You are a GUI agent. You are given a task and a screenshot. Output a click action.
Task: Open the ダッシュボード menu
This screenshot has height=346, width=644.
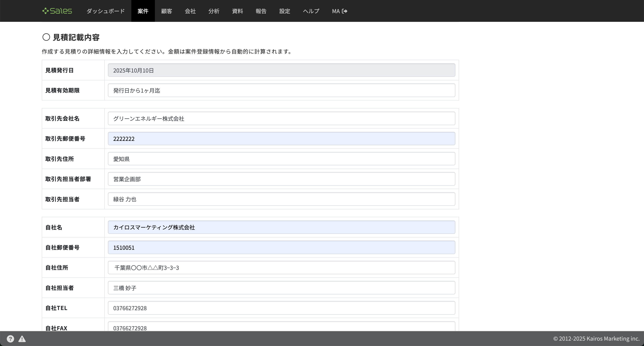point(105,11)
